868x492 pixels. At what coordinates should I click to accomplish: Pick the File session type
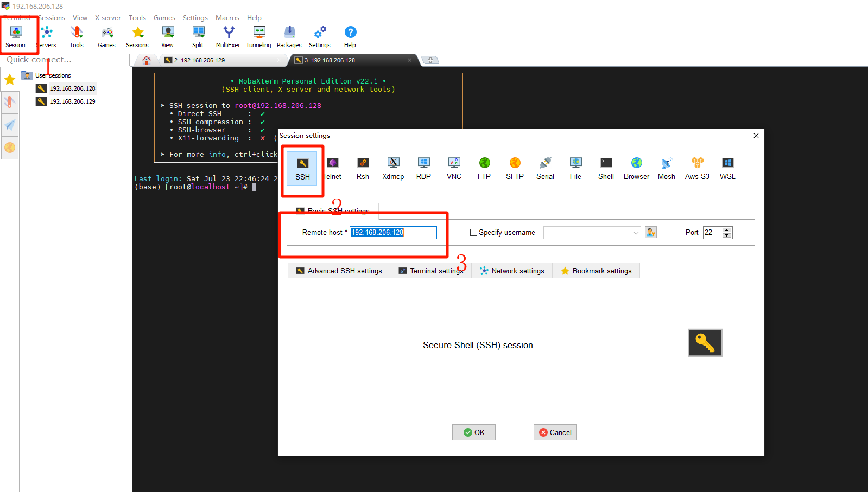576,169
